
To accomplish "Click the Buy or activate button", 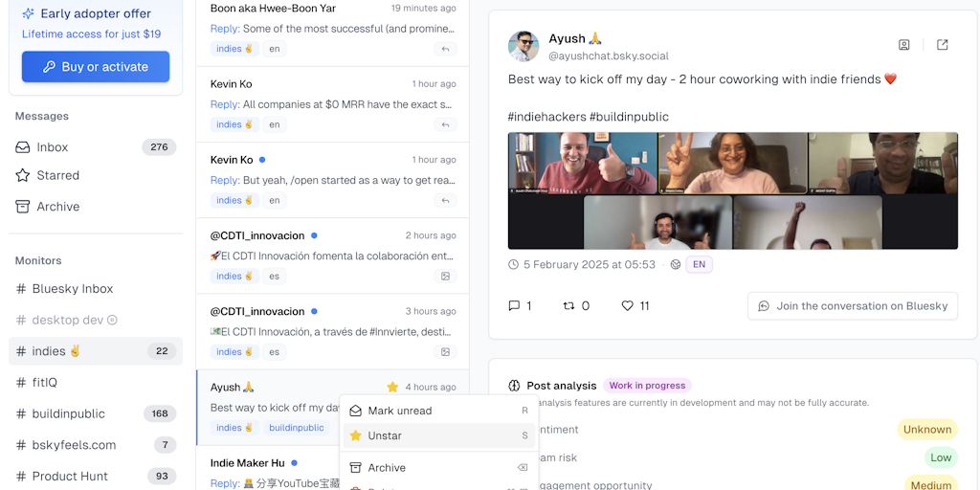I will pyautogui.click(x=96, y=67).
